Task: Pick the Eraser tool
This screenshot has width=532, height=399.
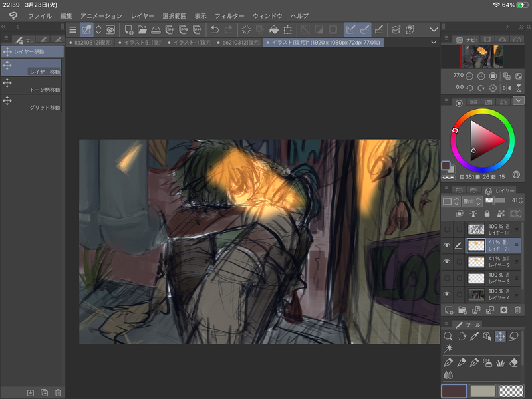Action: click(x=513, y=362)
